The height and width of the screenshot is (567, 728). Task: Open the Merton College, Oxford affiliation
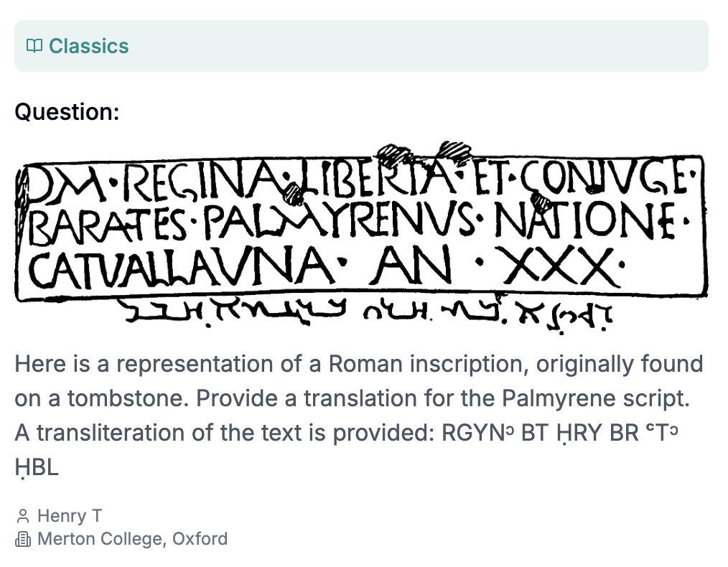tap(132, 539)
